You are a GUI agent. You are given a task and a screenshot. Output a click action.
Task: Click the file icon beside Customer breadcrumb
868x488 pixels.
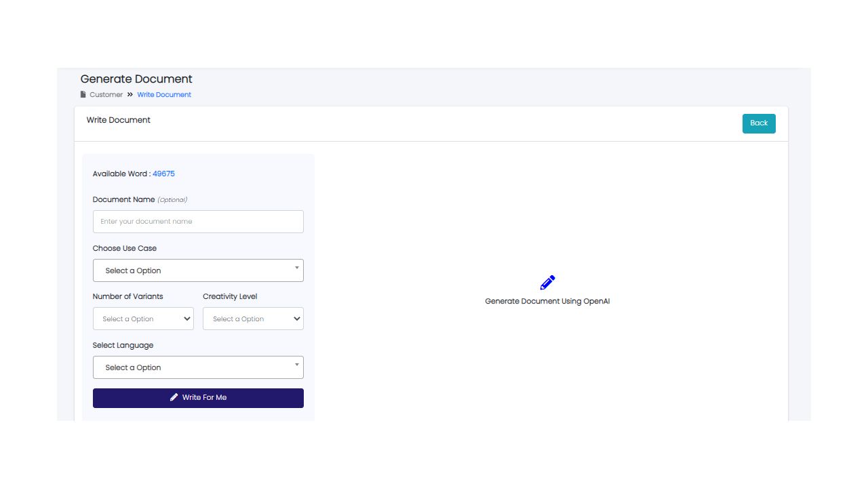coord(83,94)
